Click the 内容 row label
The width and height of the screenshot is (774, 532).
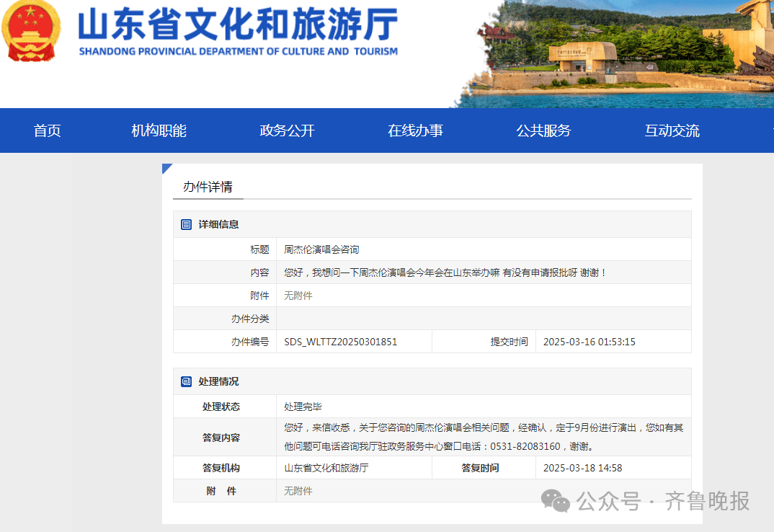(259, 272)
